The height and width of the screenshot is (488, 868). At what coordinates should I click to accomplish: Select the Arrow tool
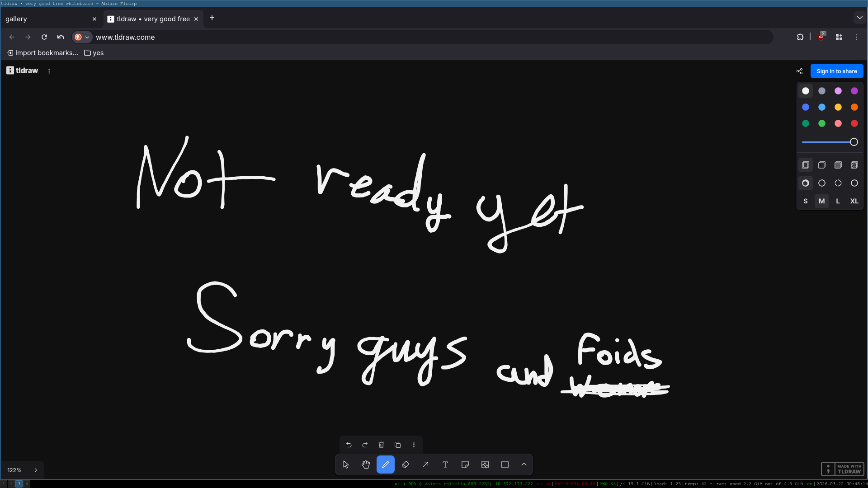click(x=425, y=465)
